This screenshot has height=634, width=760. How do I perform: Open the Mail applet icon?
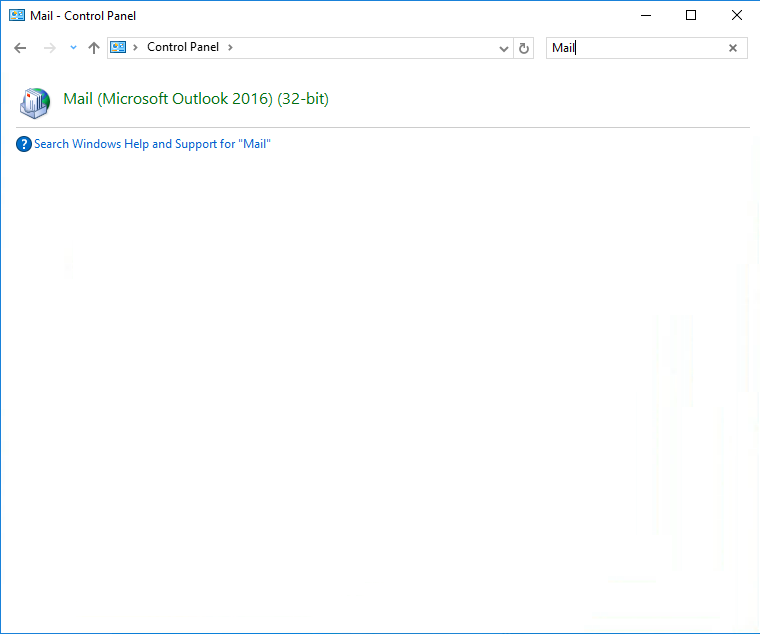35,103
